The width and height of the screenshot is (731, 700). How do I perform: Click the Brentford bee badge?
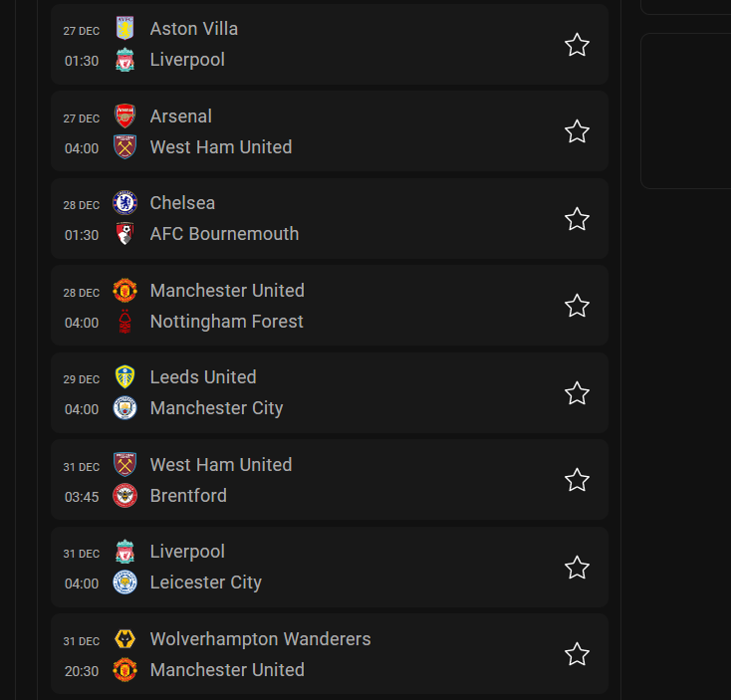point(124,496)
